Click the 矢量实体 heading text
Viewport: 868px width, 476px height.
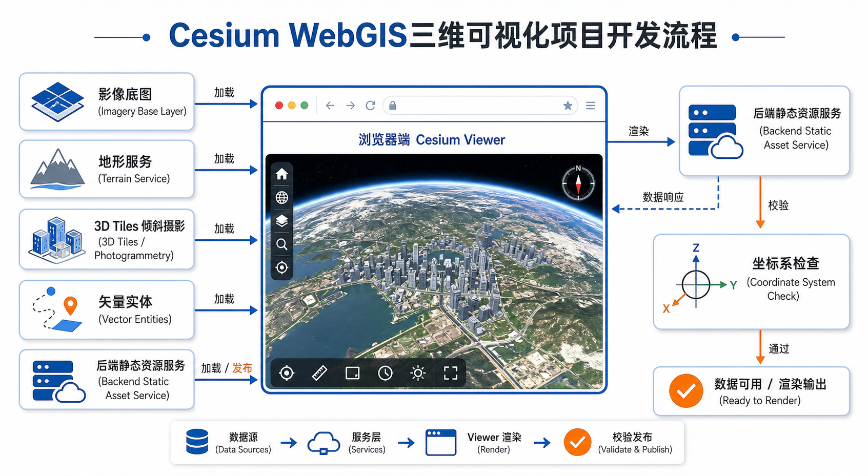click(125, 302)
